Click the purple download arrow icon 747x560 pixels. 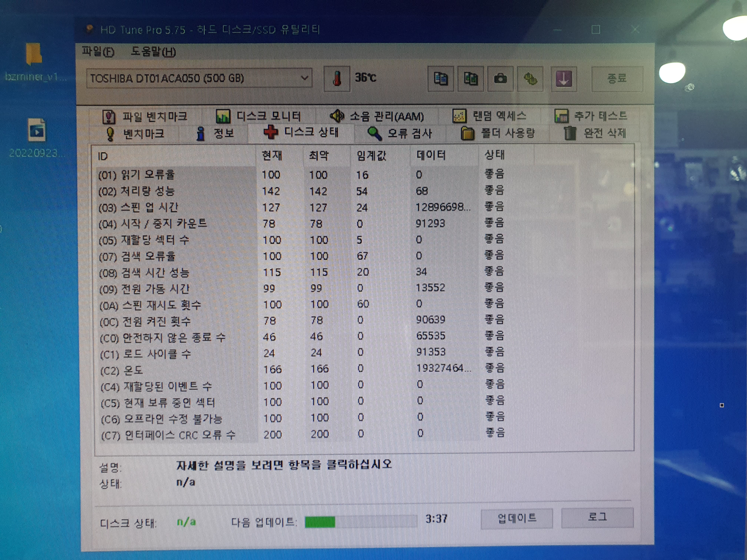(564, 79)
